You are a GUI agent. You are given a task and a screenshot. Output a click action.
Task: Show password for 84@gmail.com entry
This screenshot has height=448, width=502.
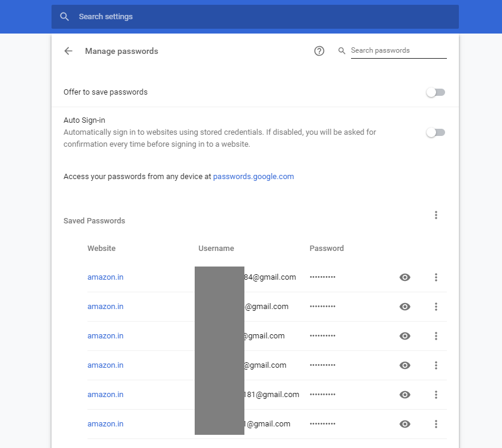[405, 277]
